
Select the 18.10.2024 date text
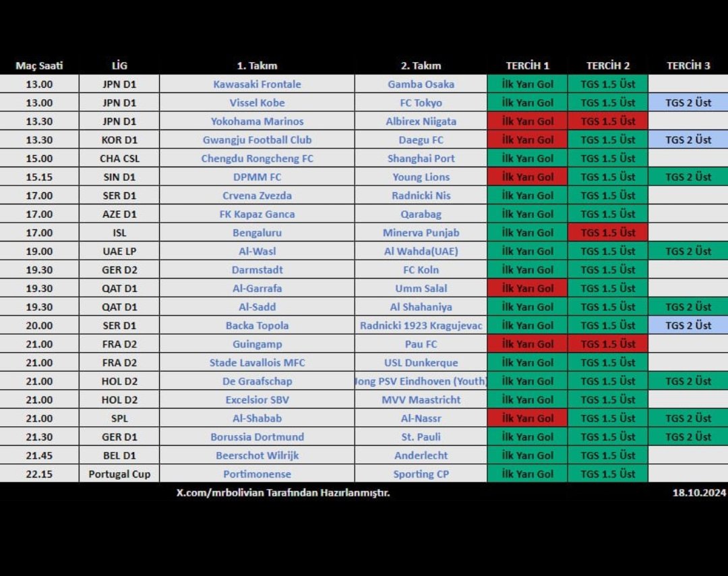(x=699, y=493)
